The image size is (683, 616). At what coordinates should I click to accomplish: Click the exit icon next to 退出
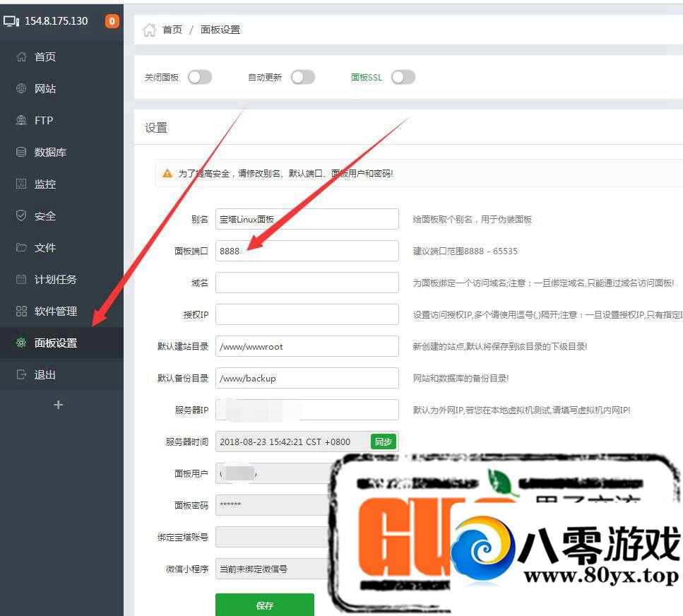[21, 374]
